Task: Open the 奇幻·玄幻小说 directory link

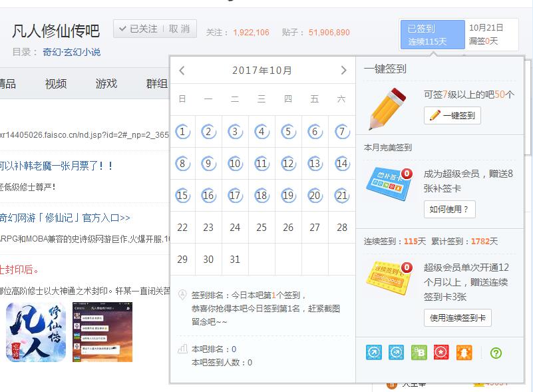Action: click(x=71, y=52)
